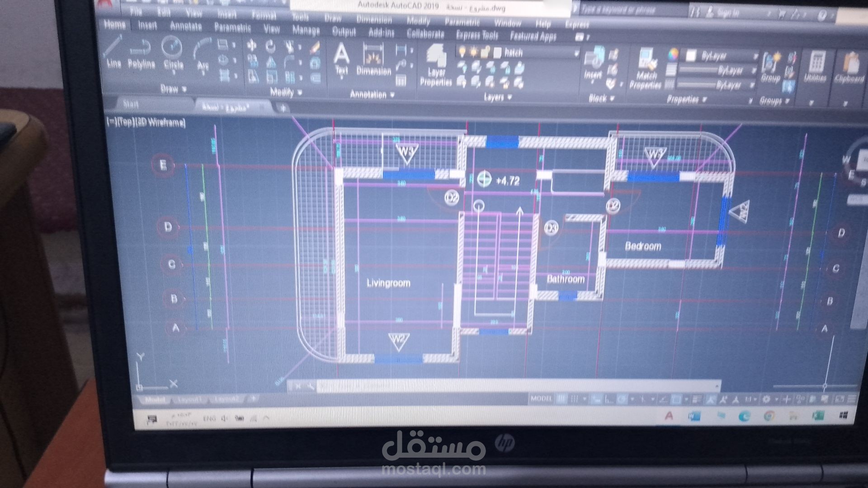Click the viewport controls label Top

125,122
